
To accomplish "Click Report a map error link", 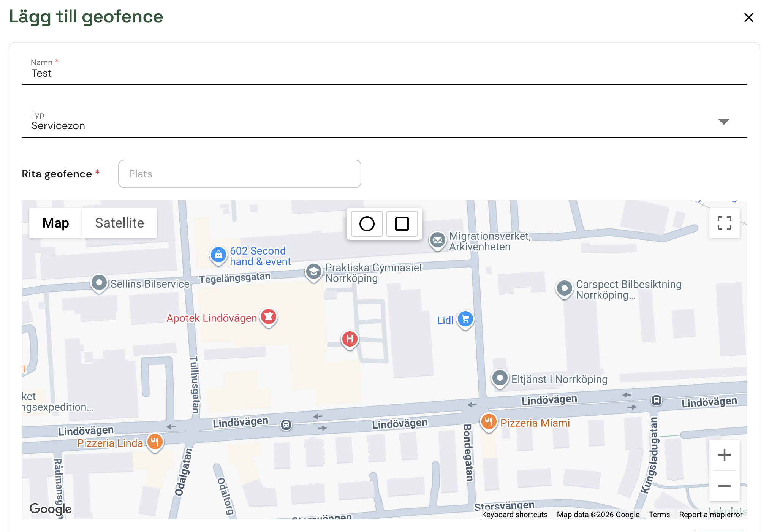I will click(x=710, y=515).
